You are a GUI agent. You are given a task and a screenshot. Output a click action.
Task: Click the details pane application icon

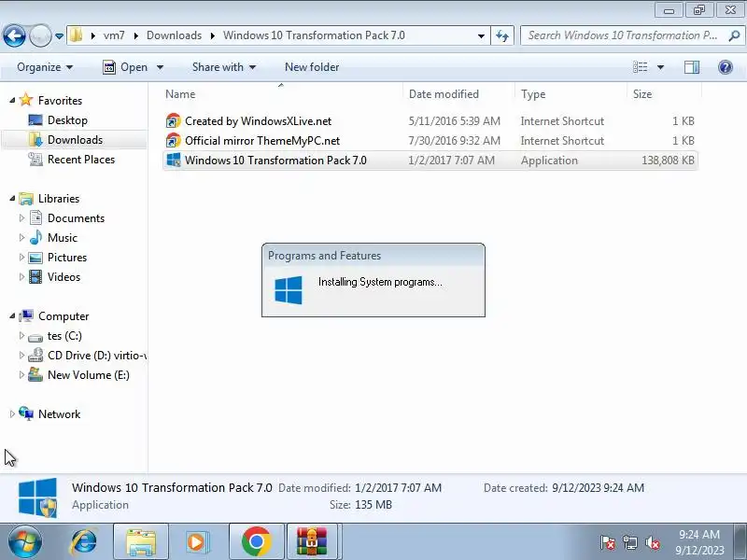(37, 497)
